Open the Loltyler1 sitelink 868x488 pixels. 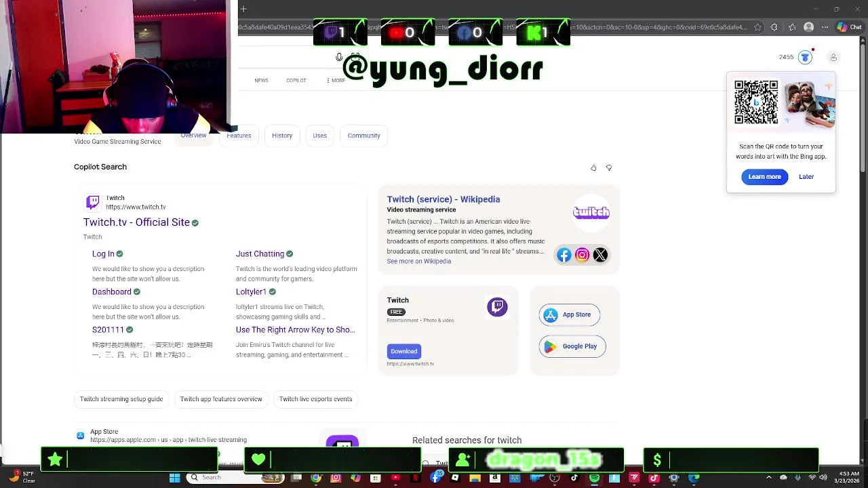[251, 291]
